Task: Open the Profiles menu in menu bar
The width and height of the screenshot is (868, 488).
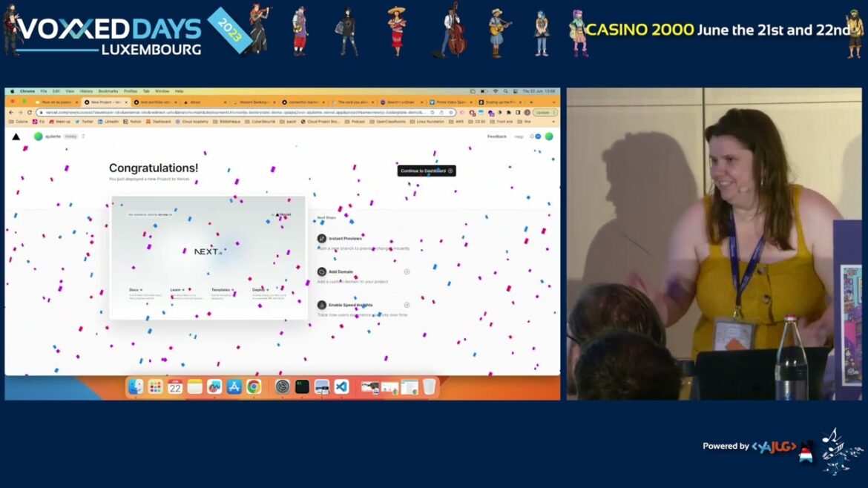Action: (131, 91)
